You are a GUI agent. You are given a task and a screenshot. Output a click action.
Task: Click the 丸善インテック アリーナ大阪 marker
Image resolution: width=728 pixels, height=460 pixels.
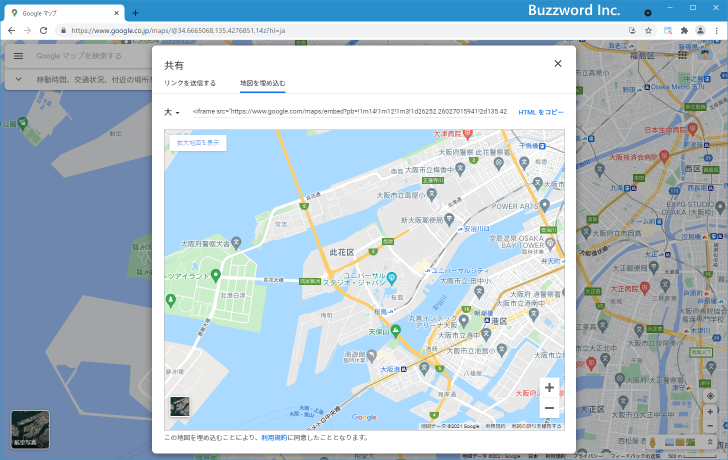pos(463,320)
